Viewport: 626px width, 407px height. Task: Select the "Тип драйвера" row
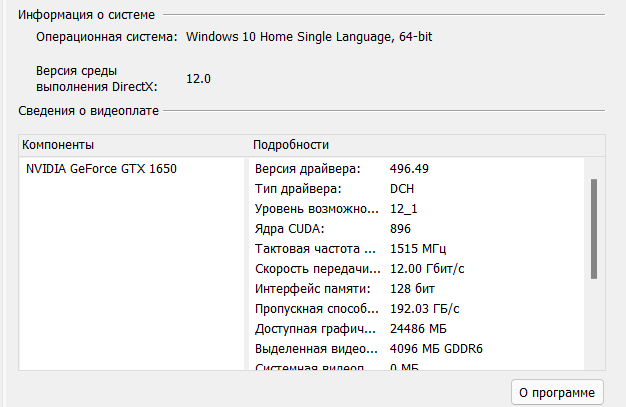click(x=299, y=189)
